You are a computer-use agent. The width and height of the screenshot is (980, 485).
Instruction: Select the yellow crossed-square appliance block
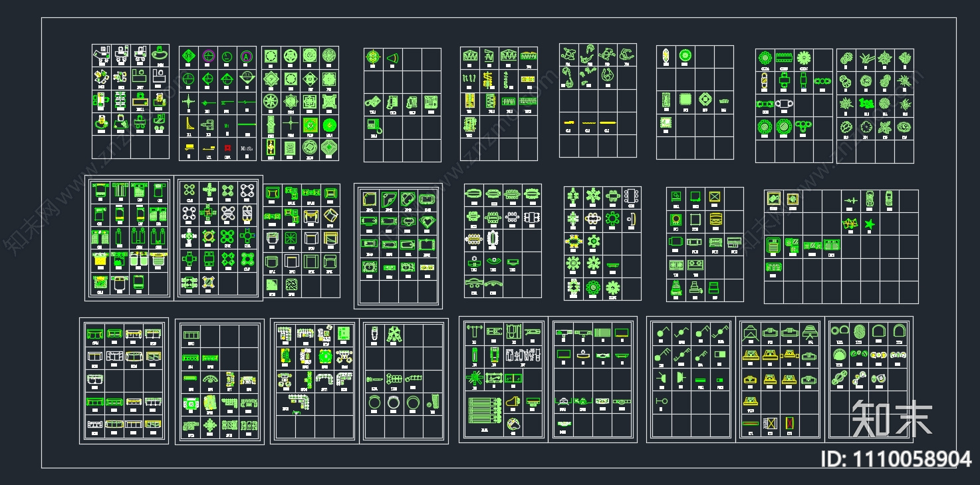pyautogui.click(x=715, y=196)
